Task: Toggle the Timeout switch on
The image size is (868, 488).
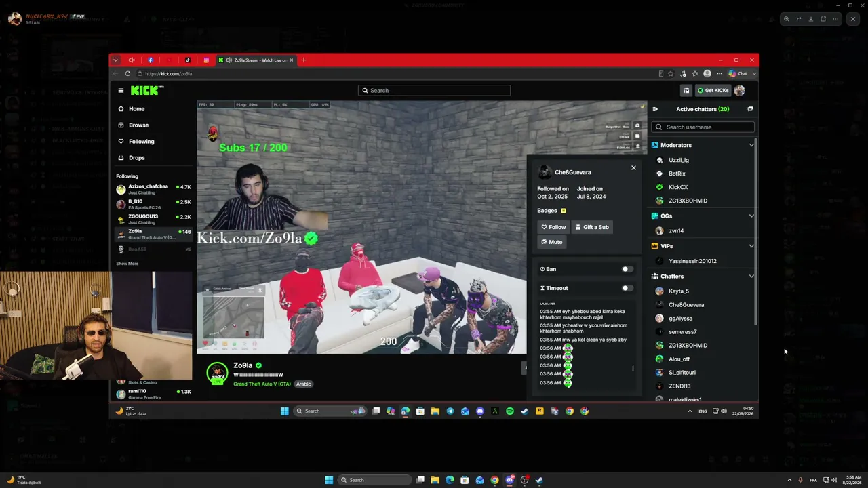Action: (x=627, y=288)
